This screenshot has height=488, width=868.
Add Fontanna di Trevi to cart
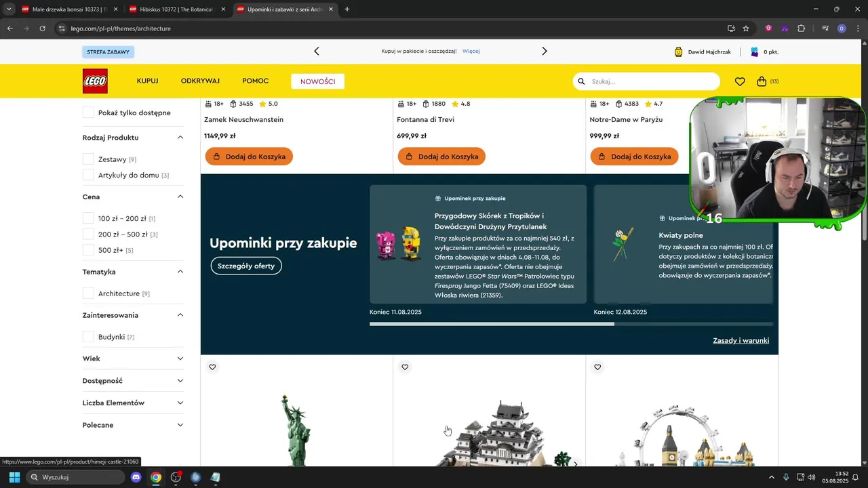point(441,157)
